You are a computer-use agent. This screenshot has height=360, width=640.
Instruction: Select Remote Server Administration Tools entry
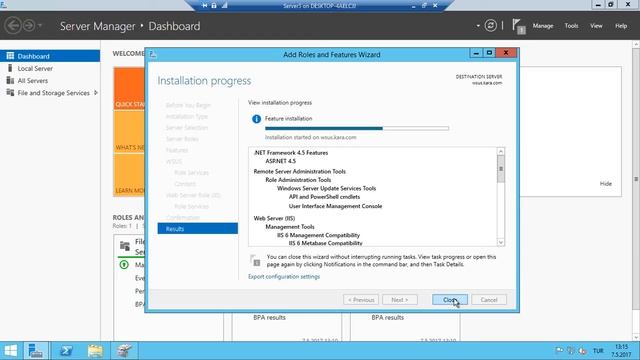[x=300, y=171]
